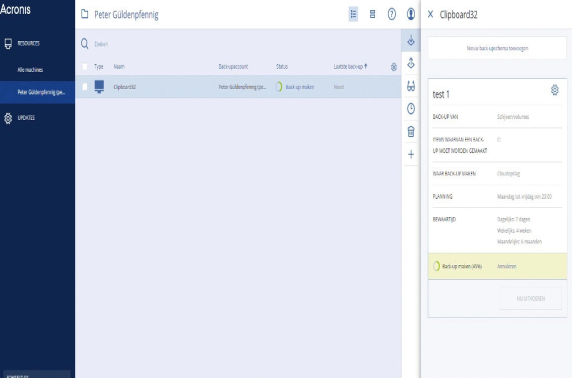Click the Wekelijks: 4 weken retention line
Viewport: 572px width, 378px height.
pos(514,231)
